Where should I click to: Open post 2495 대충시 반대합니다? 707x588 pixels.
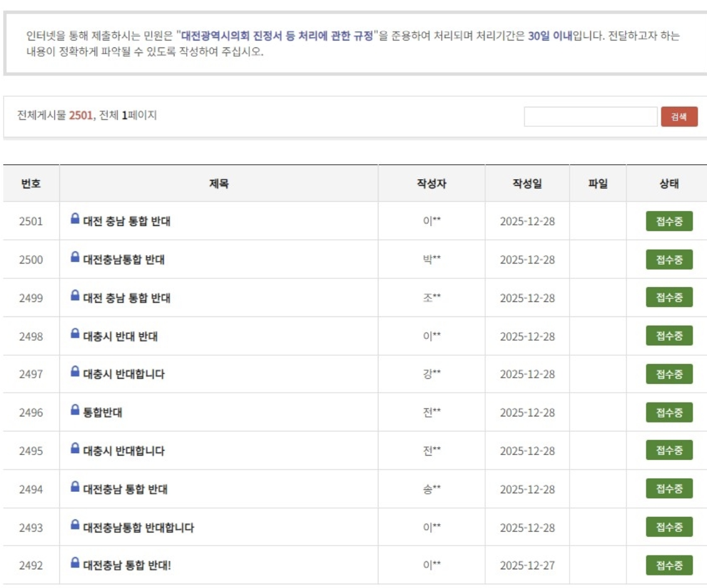[124, 451]
